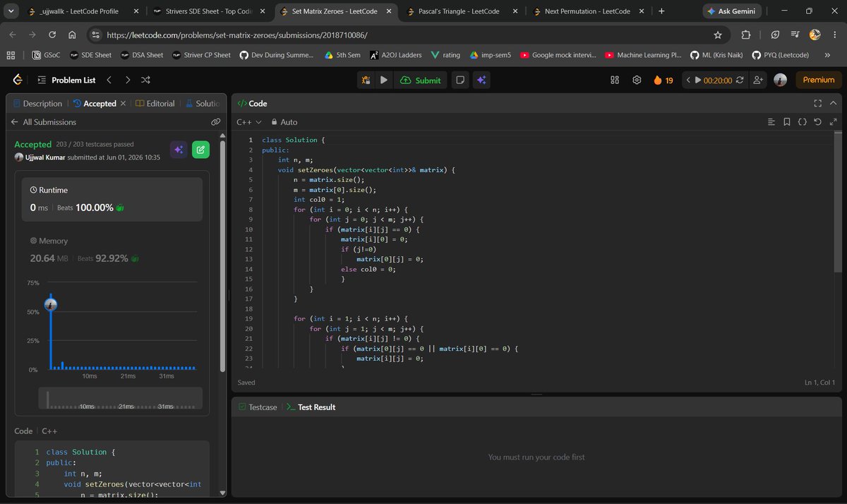Screen dimensions: 847x504
Task: Expand the editor with diagonal arrows icon
Action: pyautogui.click(x=833, y=122)
